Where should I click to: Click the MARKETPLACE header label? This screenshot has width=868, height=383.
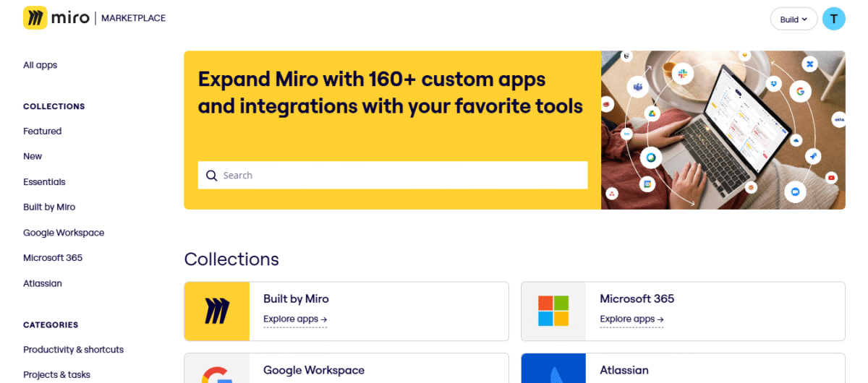[133, 18]
